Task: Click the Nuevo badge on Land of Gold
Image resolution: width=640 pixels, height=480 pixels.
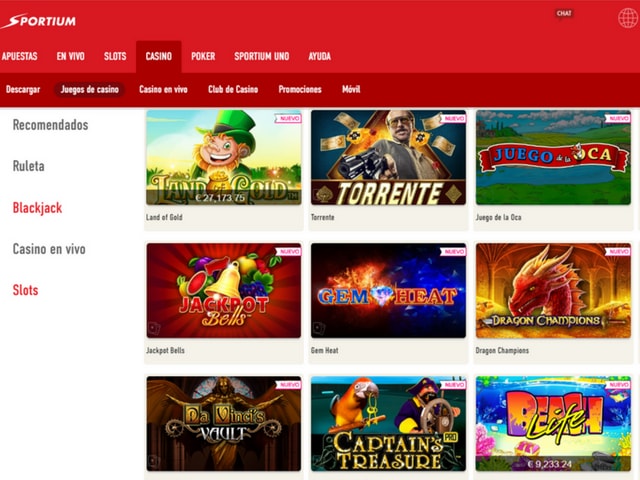Action: point(289,118)
